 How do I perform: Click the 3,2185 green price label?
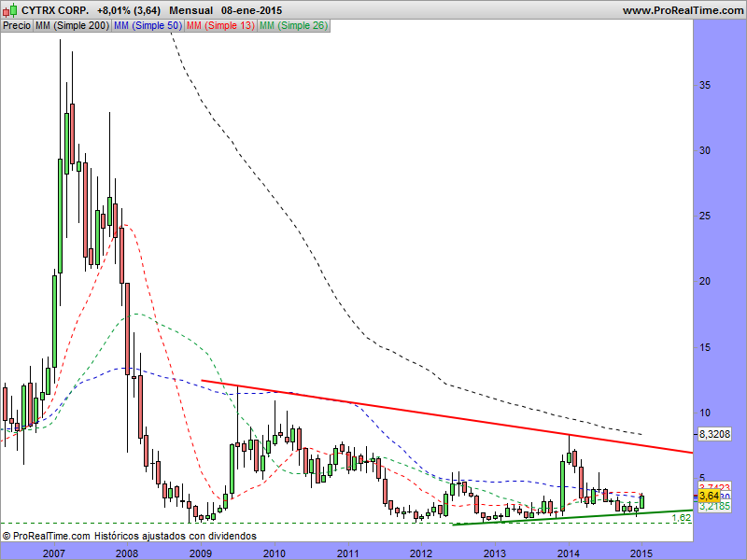click(714, 507)
